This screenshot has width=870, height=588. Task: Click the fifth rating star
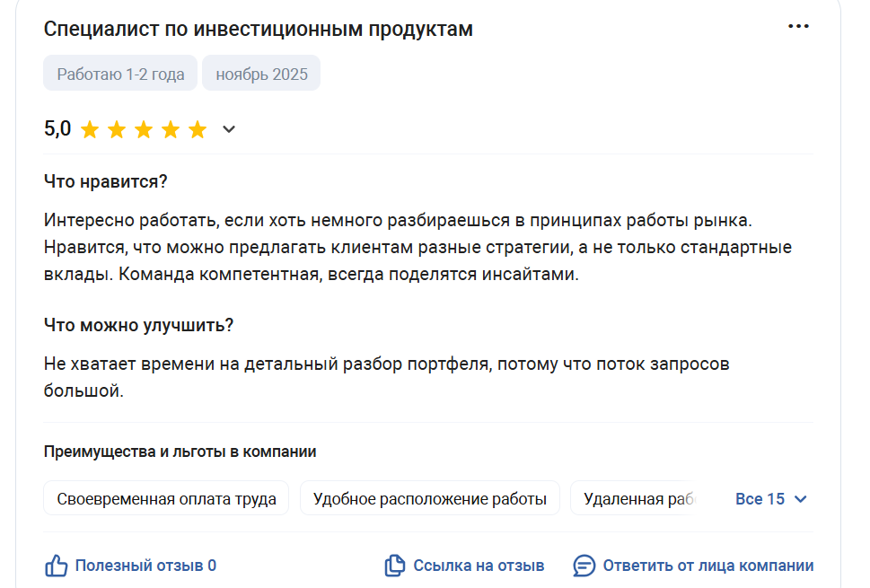198,130
